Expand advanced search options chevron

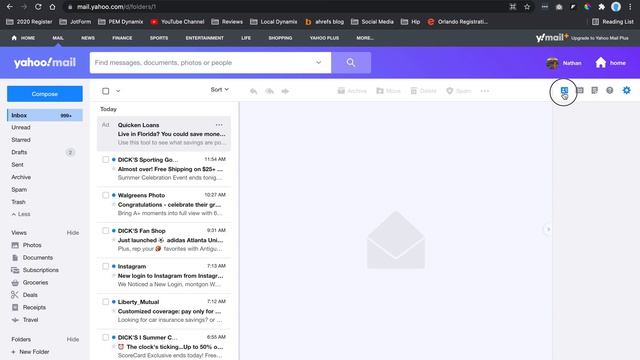click(x=318, y=62)
